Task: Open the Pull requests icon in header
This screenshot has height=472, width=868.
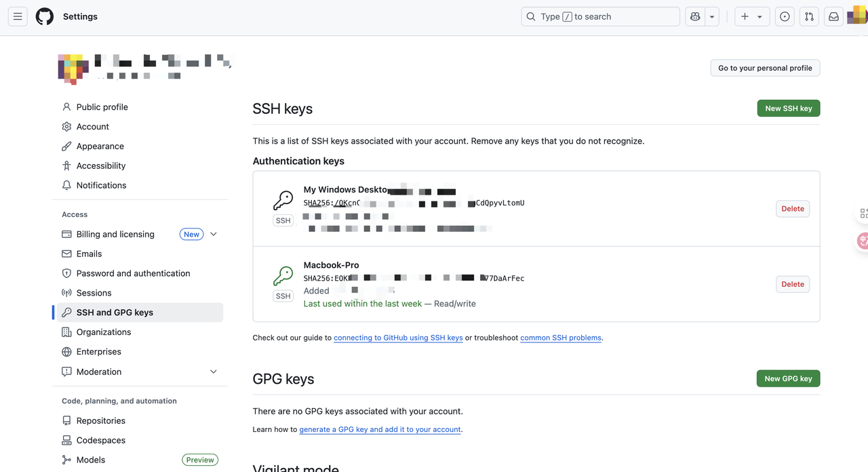Action: click(x=809, y=16)
